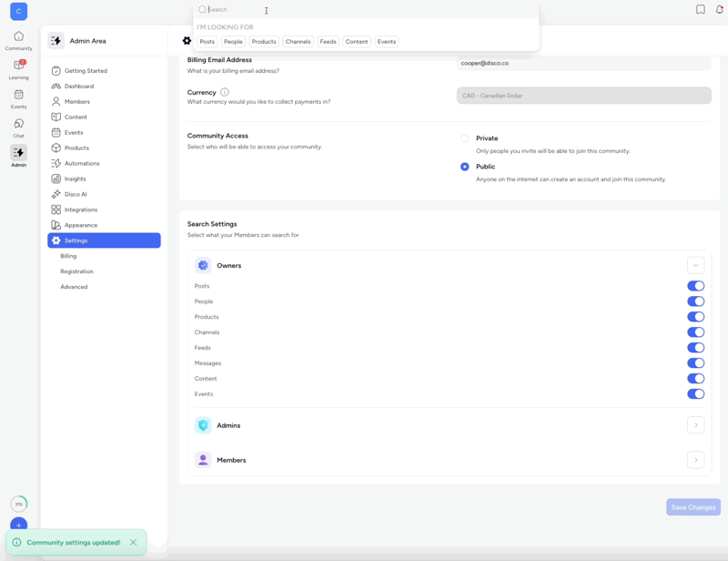Click the People search filter chip
Viewport: 728px width, 561px height.
233,41
